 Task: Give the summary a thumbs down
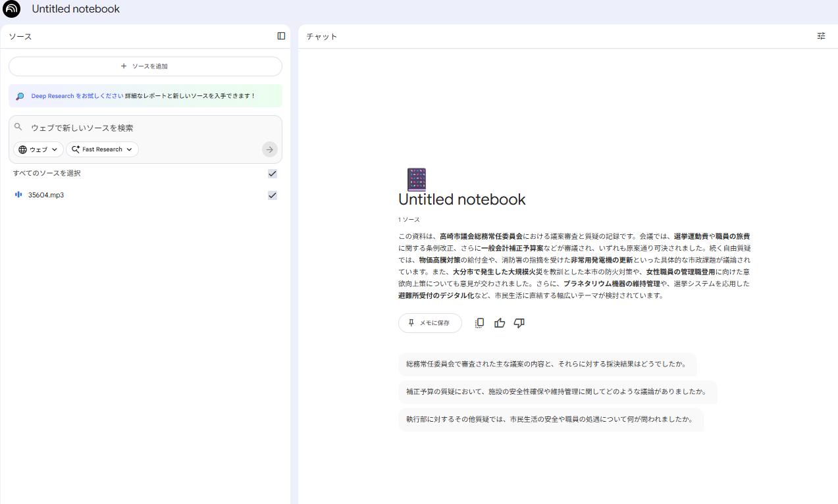(519, 323)
